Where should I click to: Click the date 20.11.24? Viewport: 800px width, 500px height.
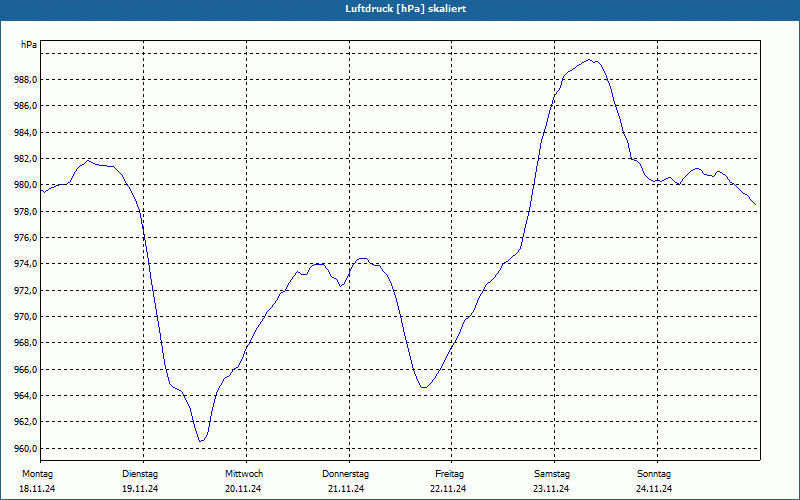tap(243, 489)
